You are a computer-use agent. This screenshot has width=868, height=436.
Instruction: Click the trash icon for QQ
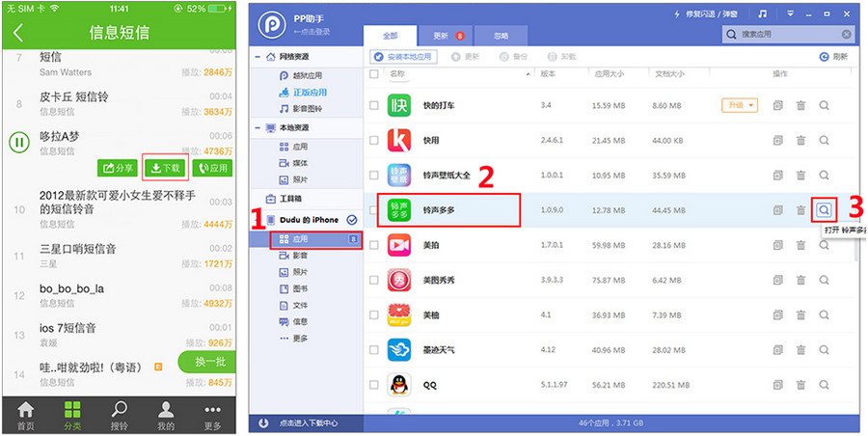tap(800, 385)
